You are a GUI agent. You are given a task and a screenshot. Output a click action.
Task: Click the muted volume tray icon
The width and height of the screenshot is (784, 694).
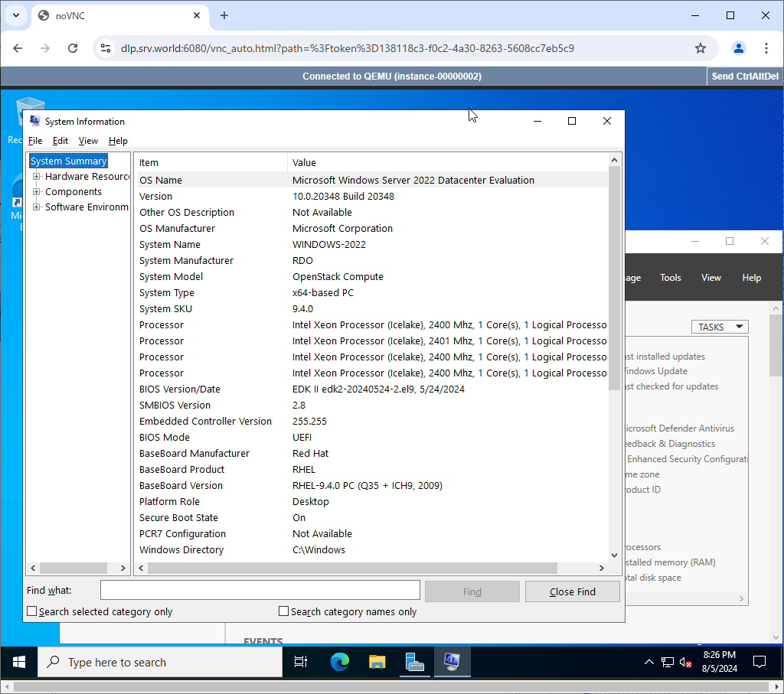685,663
